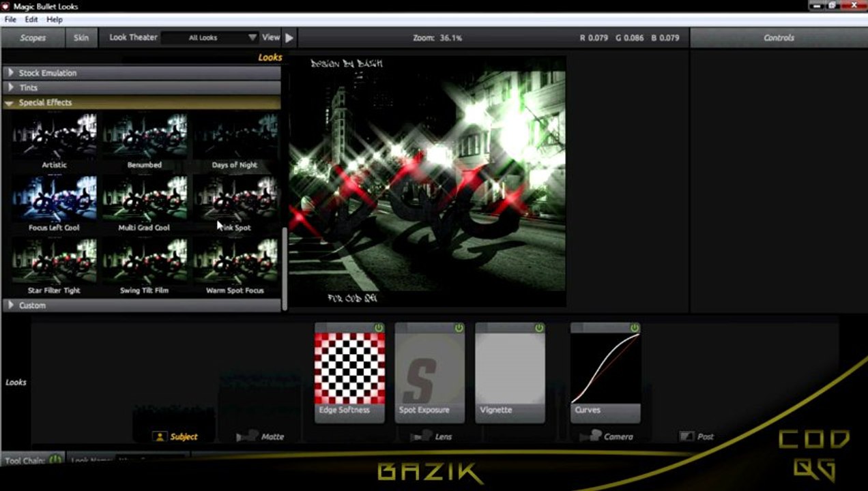The image size is (868, 491).
Task: Expand the Custom category
Action: pos(142,306)
